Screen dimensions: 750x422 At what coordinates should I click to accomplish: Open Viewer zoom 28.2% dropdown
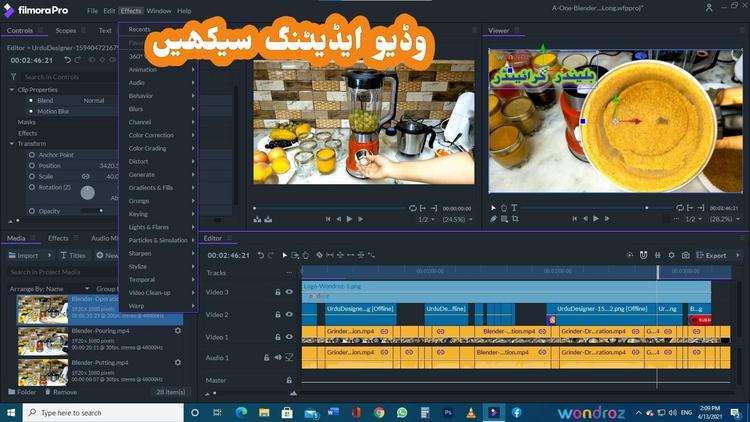coord(725,219)
